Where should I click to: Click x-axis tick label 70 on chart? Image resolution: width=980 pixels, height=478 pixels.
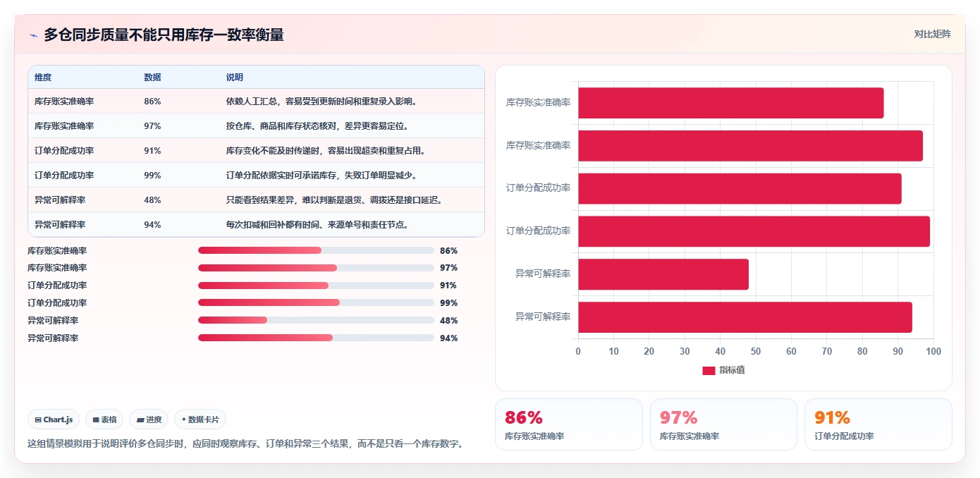[x=827, y=351]
